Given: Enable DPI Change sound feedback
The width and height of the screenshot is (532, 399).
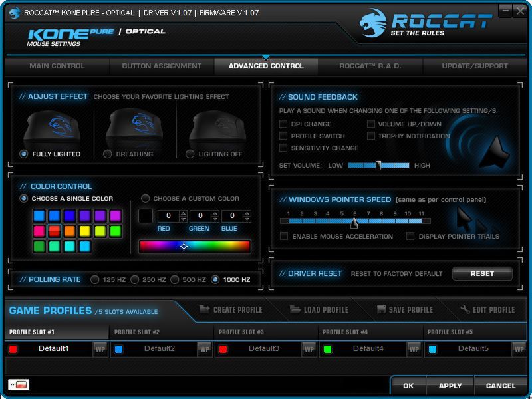Looking at the screenshot, I should pos(283,124).
